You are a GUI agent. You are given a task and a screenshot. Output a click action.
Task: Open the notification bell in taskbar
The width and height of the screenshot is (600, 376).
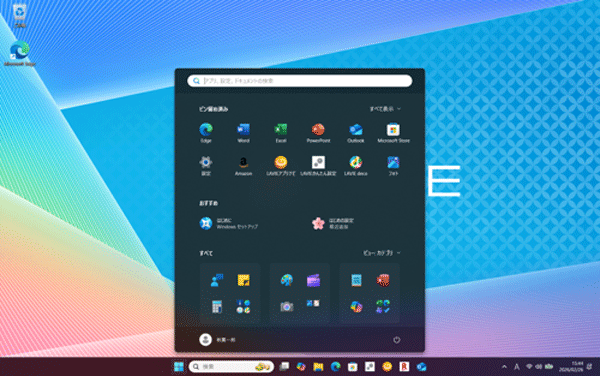coord(590,367)
